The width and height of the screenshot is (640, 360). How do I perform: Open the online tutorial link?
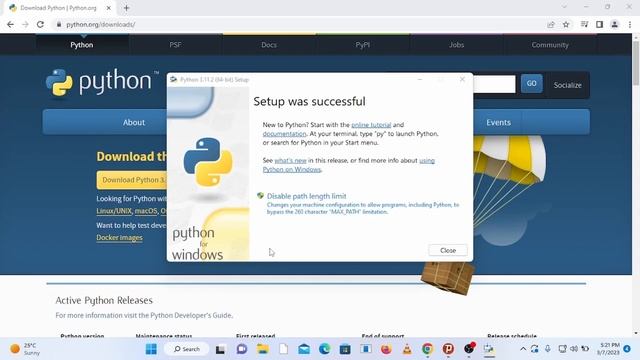tap(371, 125)
